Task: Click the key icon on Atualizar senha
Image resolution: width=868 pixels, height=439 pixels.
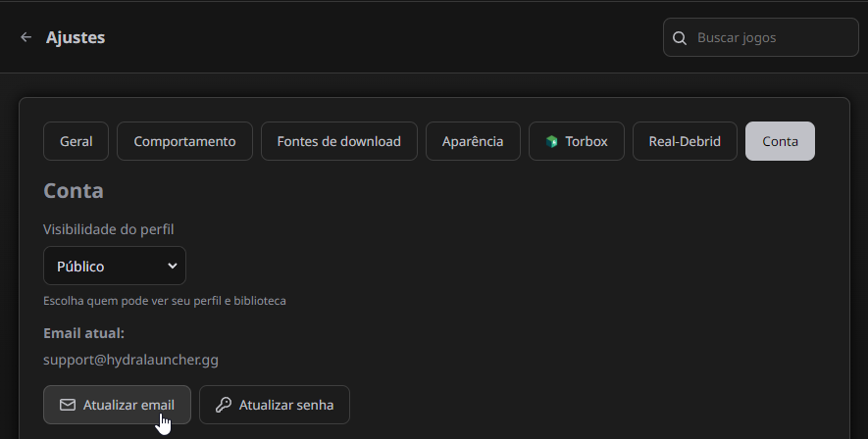Action: pyautogui.click(x=224, y=405)
